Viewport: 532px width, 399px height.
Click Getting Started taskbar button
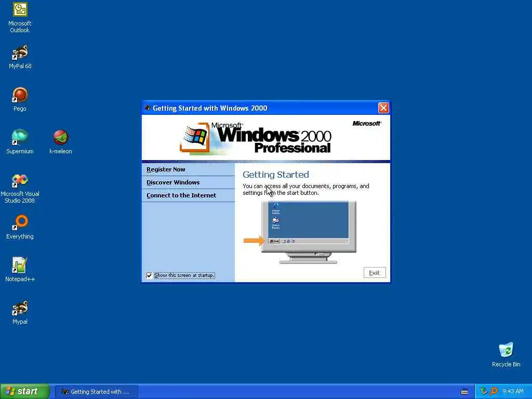coord(97,392)
